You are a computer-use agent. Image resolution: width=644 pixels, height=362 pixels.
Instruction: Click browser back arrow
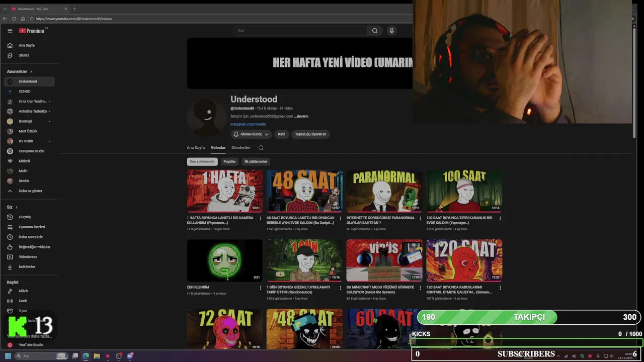click(x=5, y=19)
